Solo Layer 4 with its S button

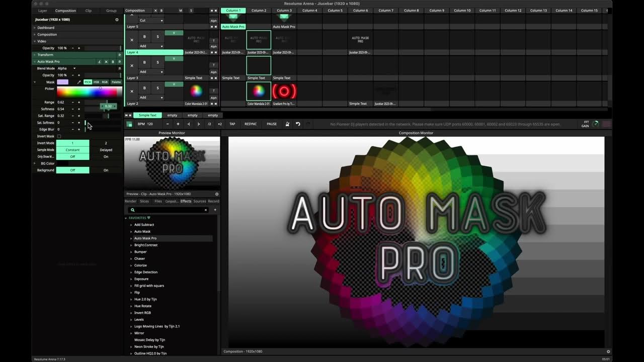157,37
